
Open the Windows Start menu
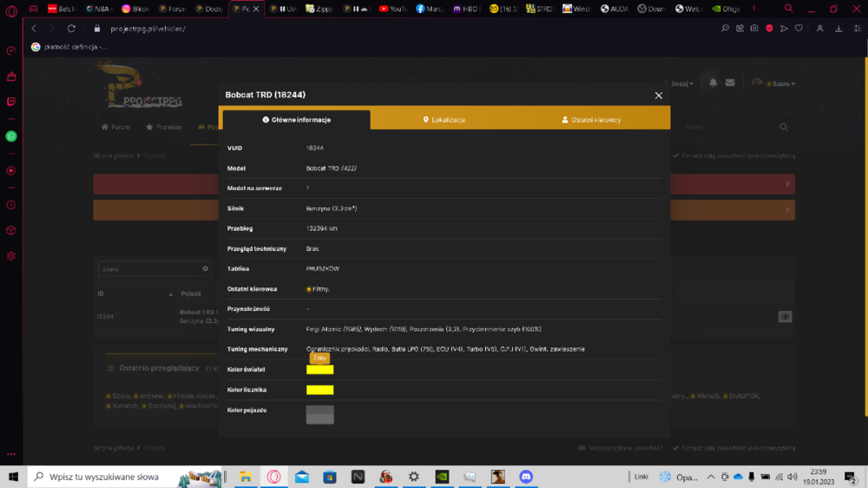(13, 477)
